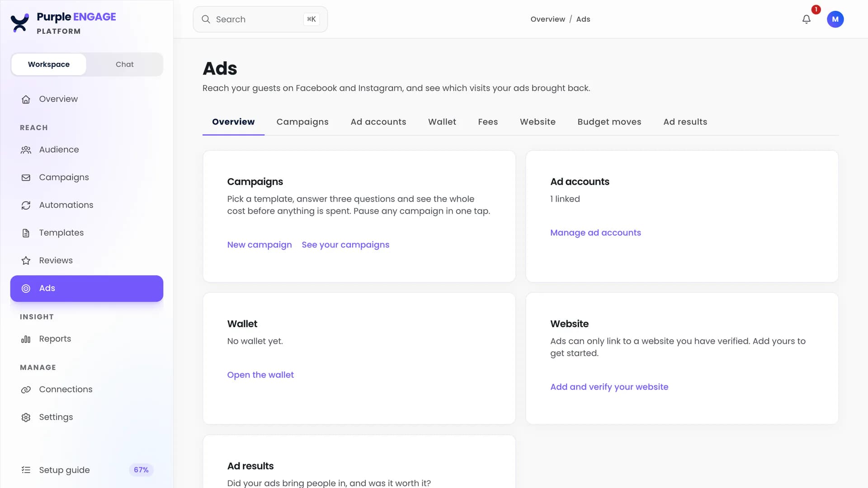Go to Audience in the sidebar
The width and height of the screenshot is (868, 488).
pos(87,150)
